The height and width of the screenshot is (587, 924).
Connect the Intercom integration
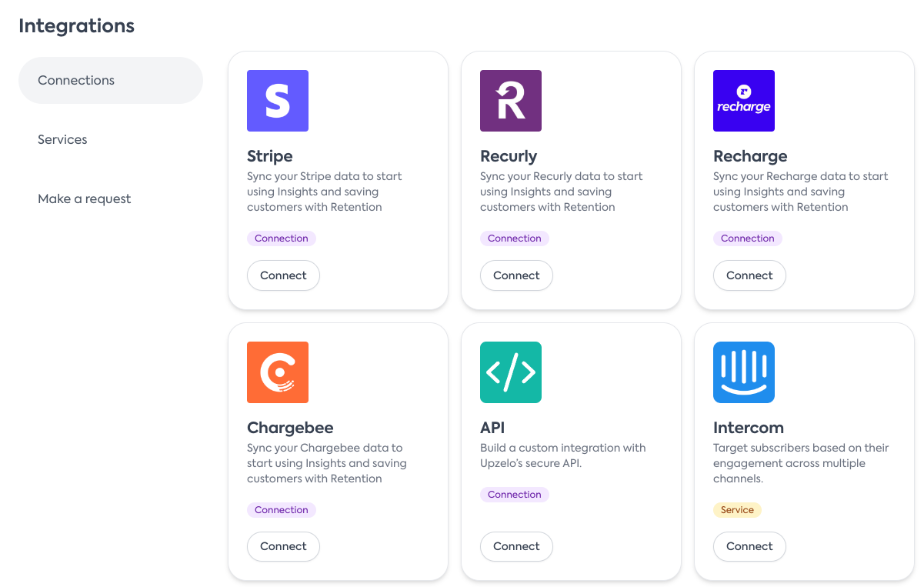click(x=749, y=546)
